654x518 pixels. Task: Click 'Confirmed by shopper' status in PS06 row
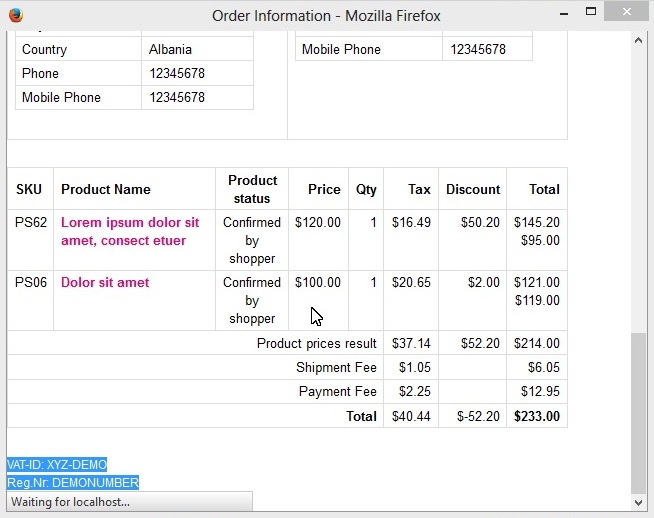pos(252,300)
